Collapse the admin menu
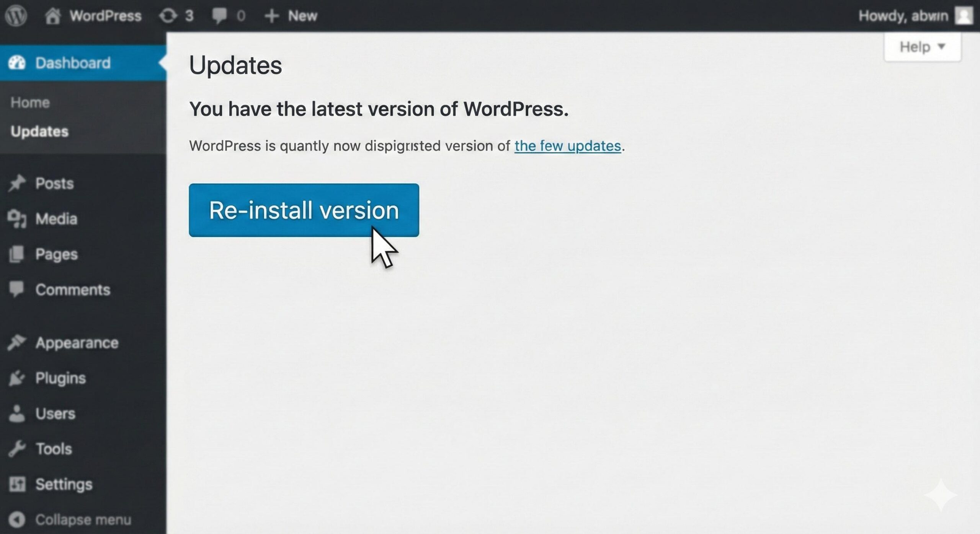The width and height of the screenshot is (980, 534). click(69, 519)
